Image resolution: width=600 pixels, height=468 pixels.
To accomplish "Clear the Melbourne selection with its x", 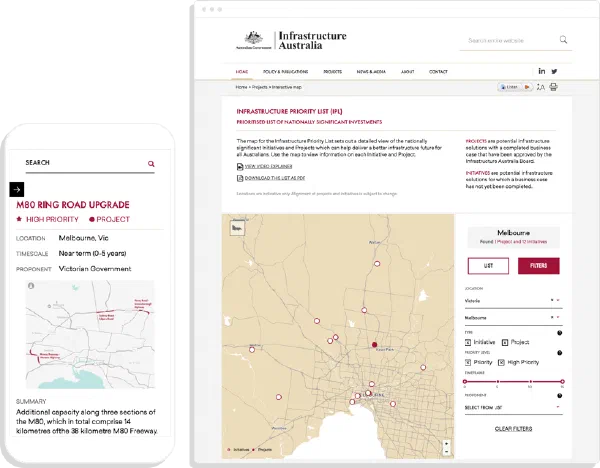I will 552,317.
